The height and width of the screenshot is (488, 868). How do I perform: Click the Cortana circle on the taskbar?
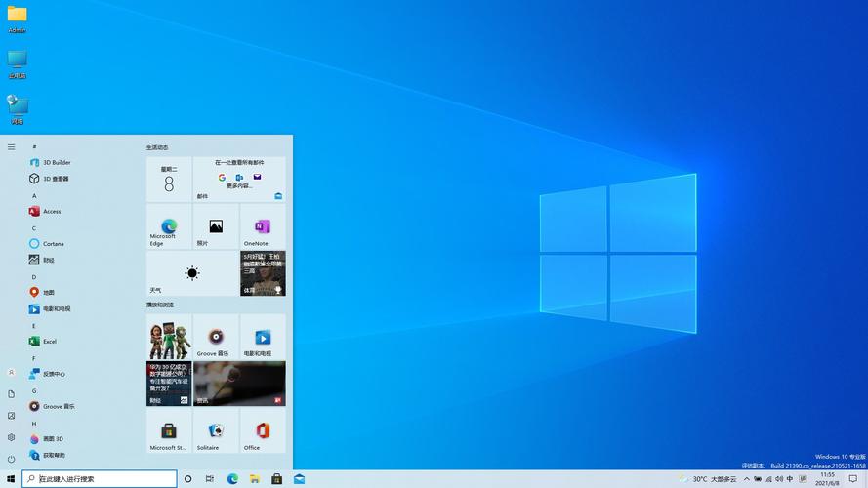click(187, 478)
